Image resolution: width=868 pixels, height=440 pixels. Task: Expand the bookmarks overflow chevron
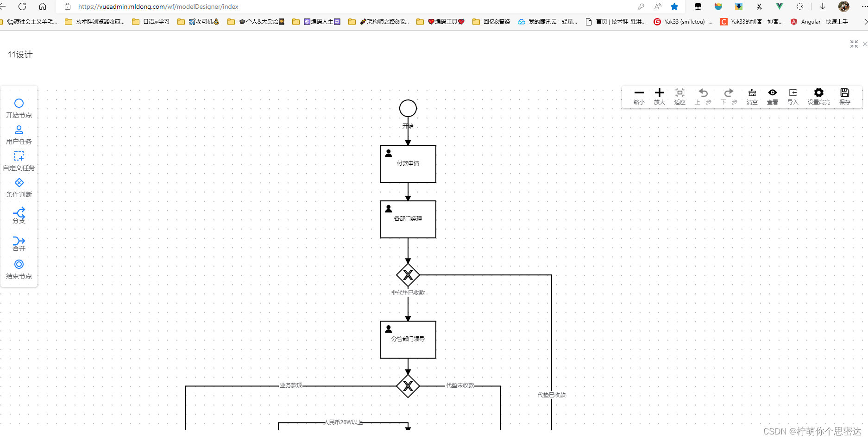point(864,21)
